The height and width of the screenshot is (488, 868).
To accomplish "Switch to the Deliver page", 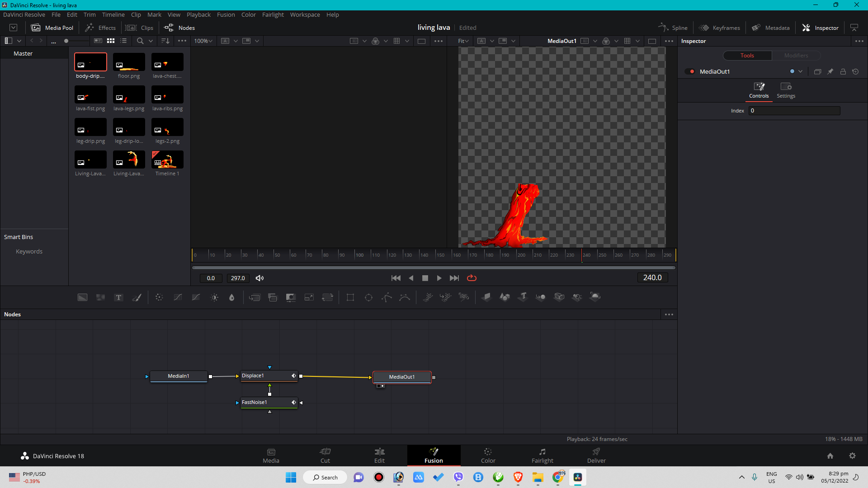I will pos(596,455).
